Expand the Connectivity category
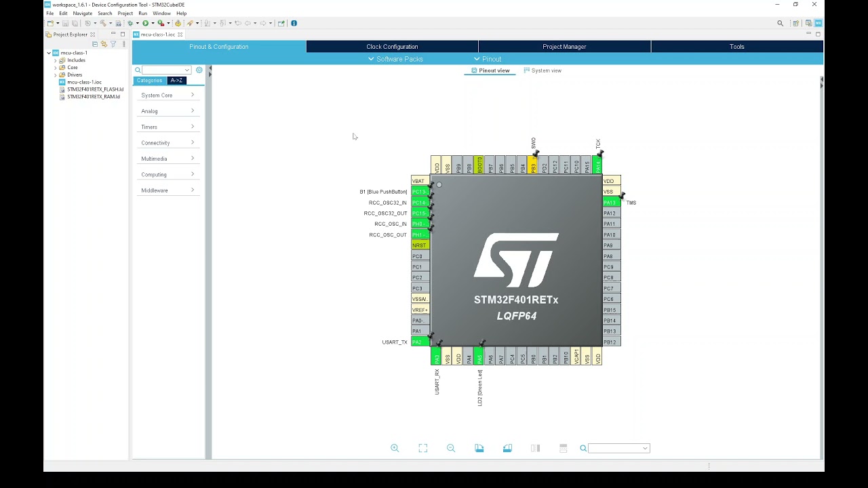The height and width of the screenshot is (488, 868). tap(168, 143)
